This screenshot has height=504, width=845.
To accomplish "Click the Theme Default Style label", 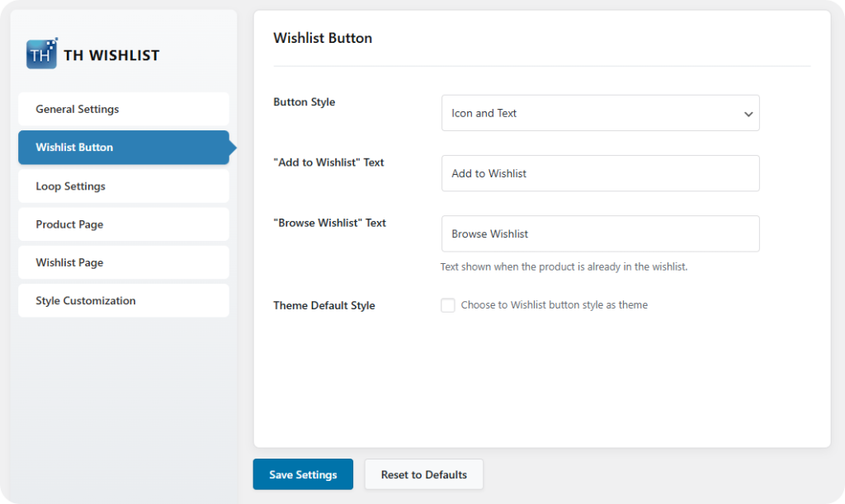I will click(x=323, y=305).
